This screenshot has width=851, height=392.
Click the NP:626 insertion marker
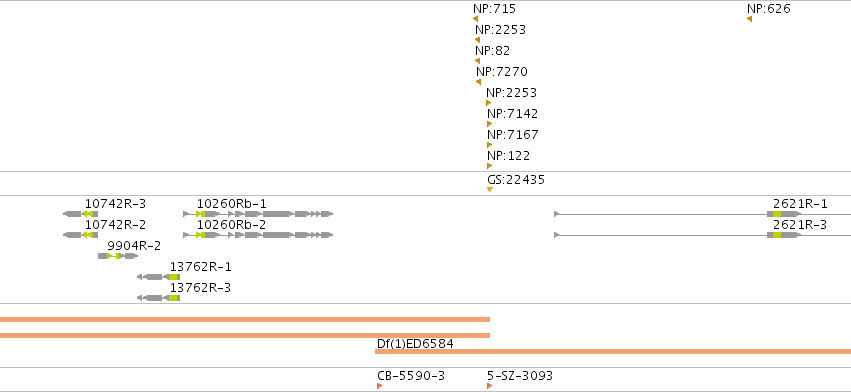coord(750,19)
